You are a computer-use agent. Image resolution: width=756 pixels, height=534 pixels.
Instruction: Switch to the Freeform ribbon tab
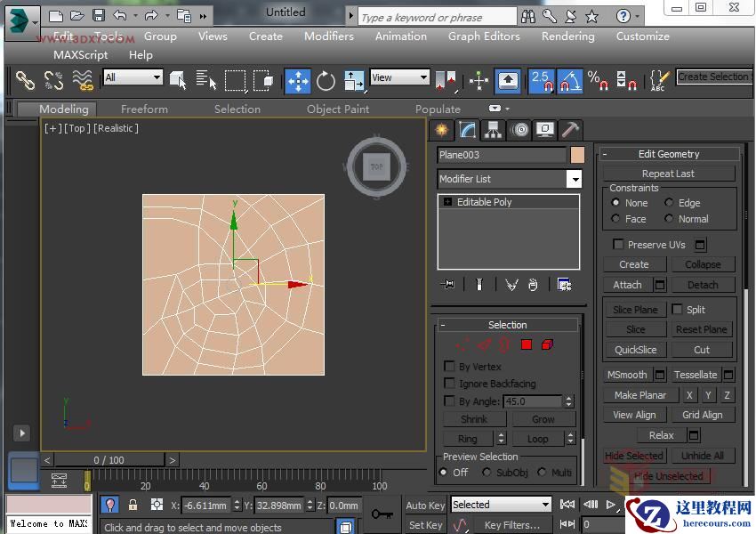[x=144, y=109]
